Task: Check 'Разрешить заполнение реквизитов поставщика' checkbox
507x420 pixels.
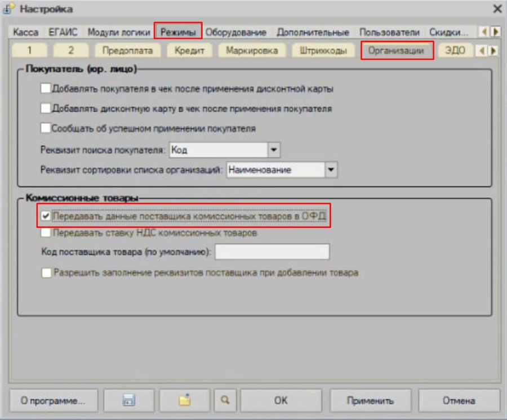Action: (x=46, y=272)
